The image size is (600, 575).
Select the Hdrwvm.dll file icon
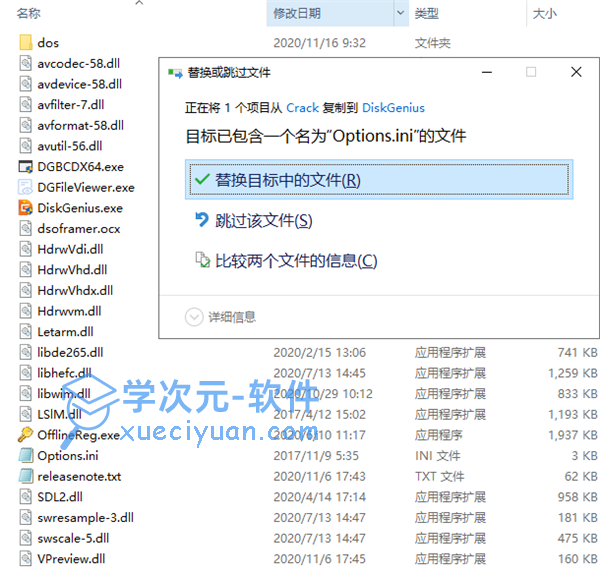[26, 311]
